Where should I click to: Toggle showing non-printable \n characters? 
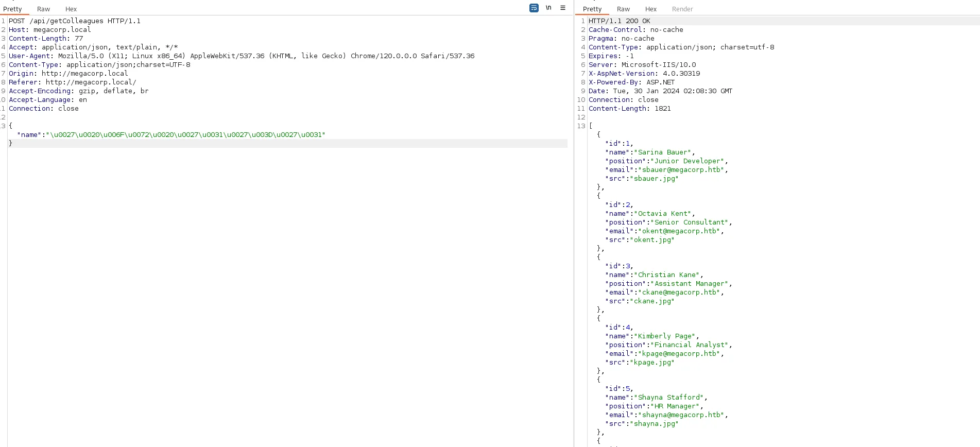pos(548,8)
